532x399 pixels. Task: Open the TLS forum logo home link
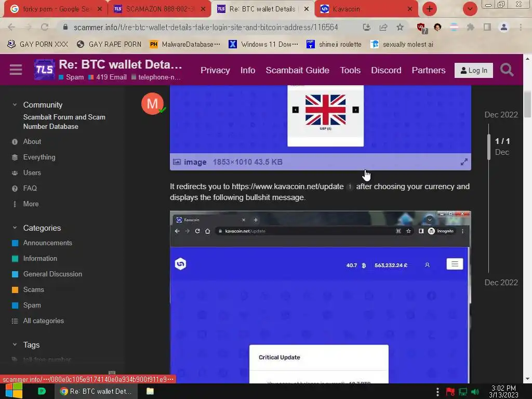45,69
